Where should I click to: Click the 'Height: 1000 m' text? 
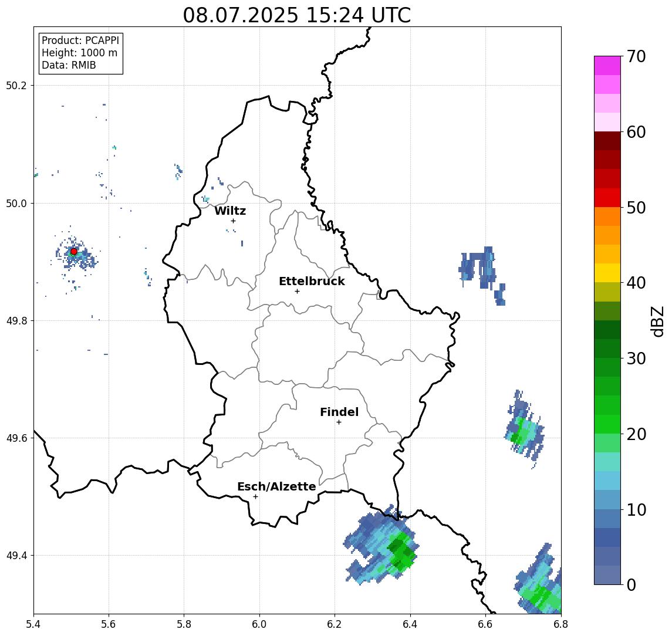tap(79, 53)
